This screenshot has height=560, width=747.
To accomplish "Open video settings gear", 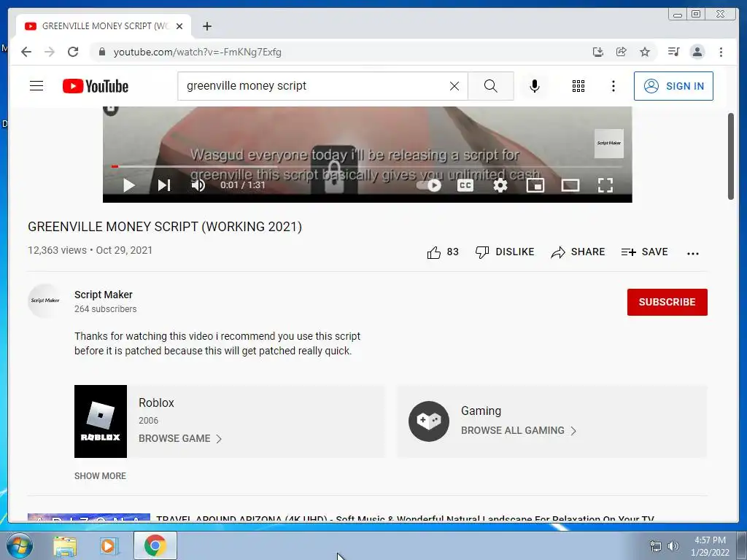I will point(500,184).
